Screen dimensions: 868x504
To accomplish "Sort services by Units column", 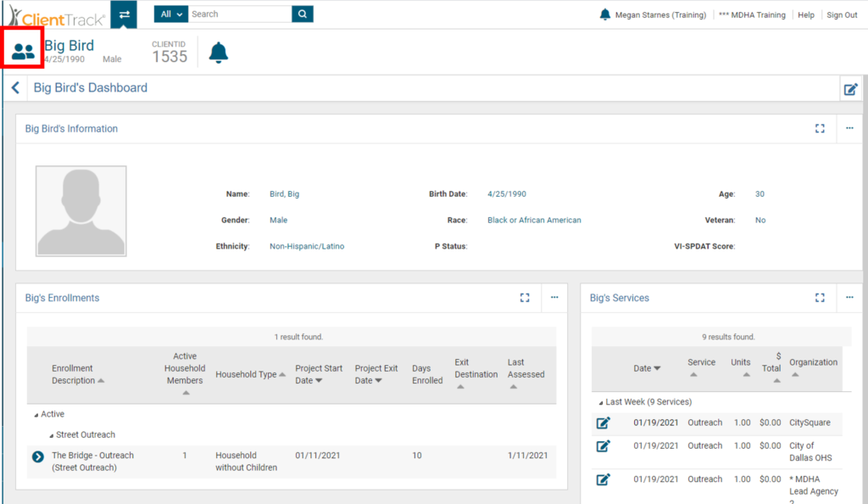I will pos(741,367).
